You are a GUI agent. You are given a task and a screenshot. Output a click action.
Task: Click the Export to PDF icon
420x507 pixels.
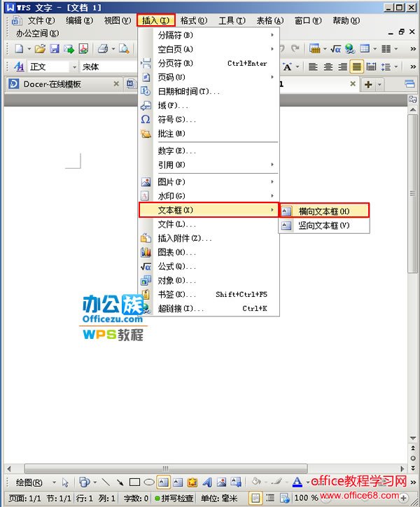point(83,49)
